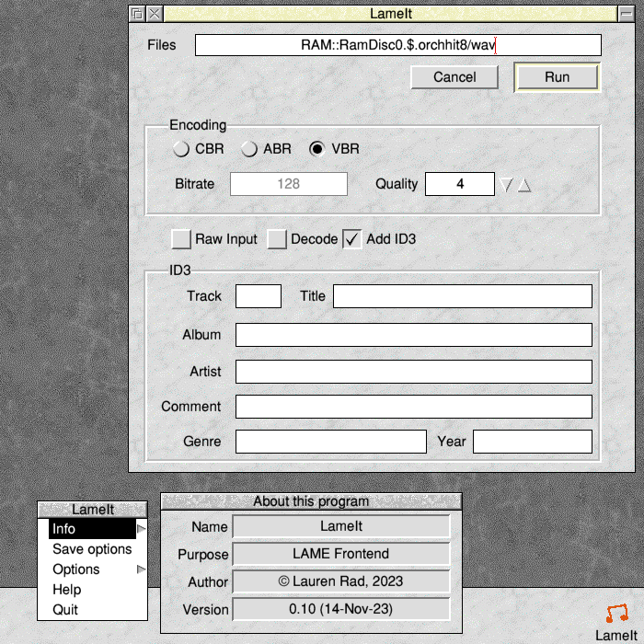The image size is (644, 644).
Task: Choose Save options in the menu
Action: click(92, 549)
